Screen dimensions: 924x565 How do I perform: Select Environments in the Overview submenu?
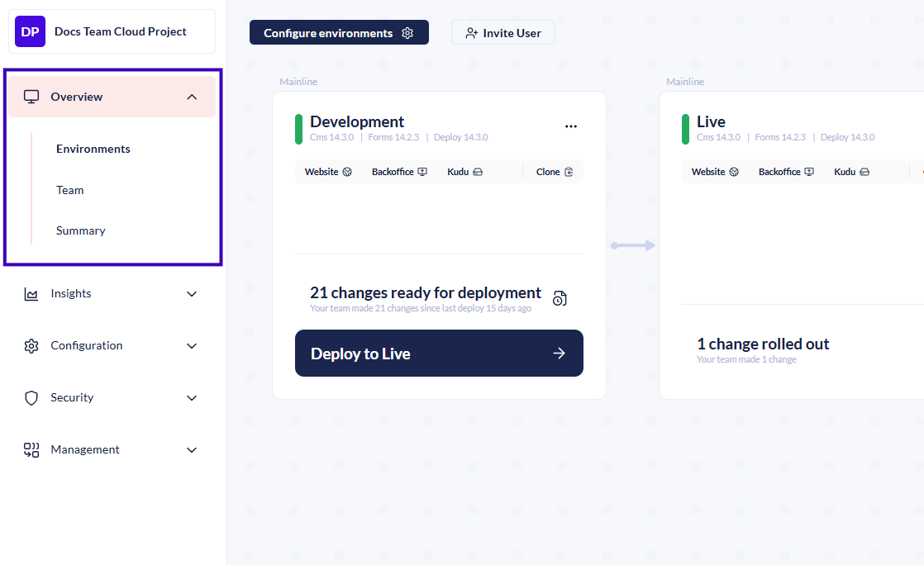[x=93, y=149]
